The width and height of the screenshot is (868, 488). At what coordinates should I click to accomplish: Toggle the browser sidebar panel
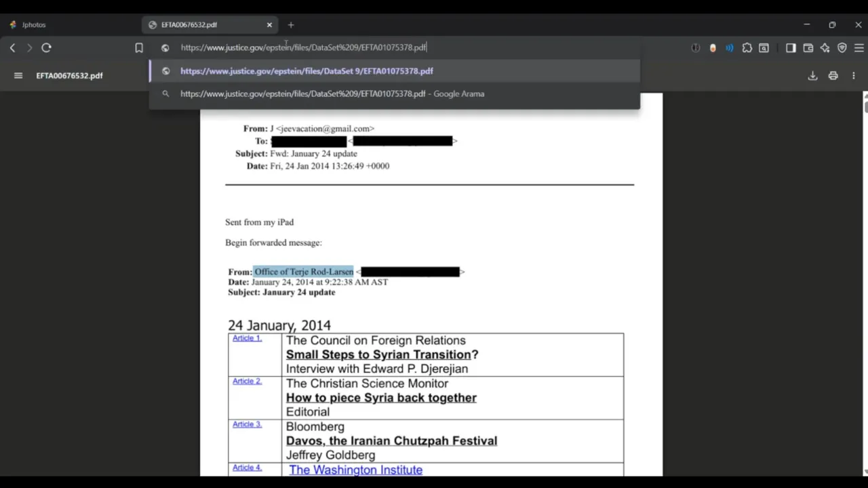tap(791, 47)
